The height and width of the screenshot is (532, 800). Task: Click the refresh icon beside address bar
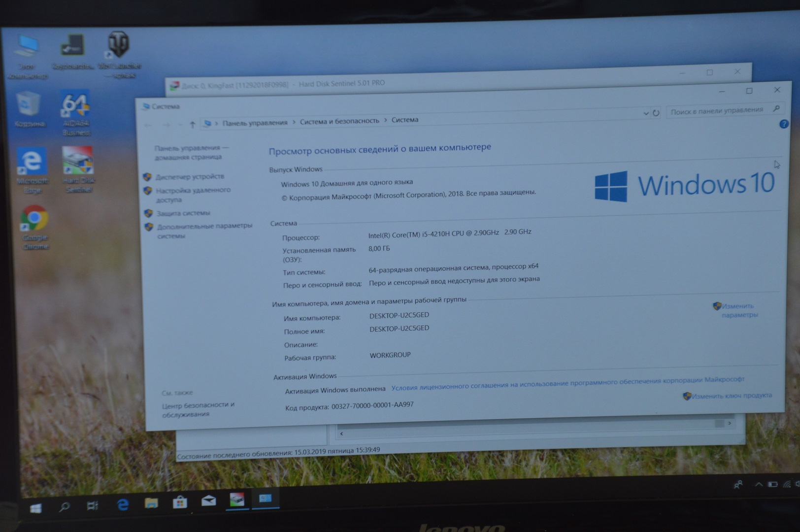click(656, 113)
